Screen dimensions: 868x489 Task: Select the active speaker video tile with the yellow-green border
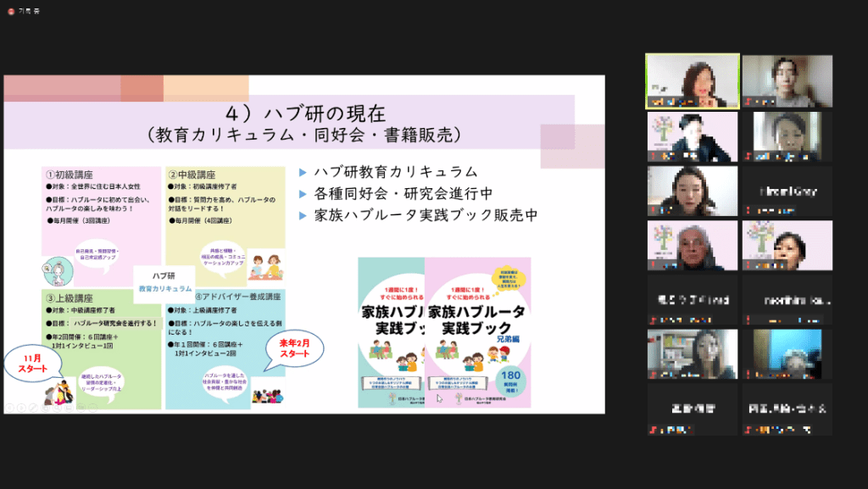pos(692,81)
